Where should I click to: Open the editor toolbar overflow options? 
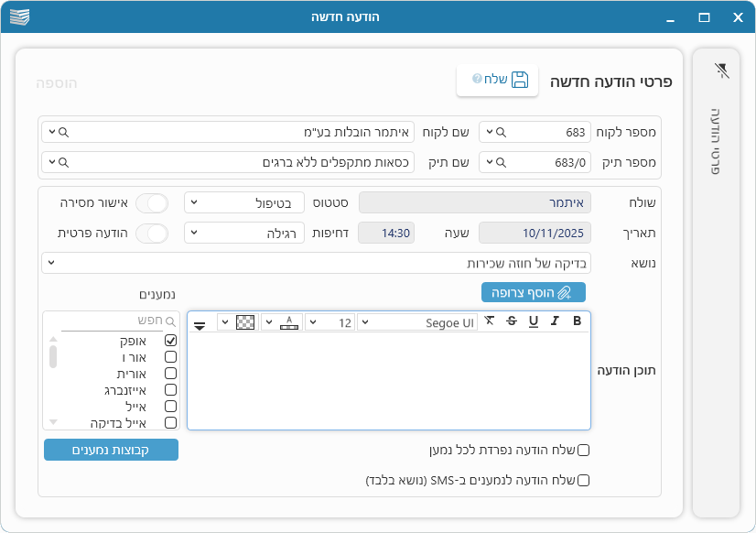click(200, 324)
